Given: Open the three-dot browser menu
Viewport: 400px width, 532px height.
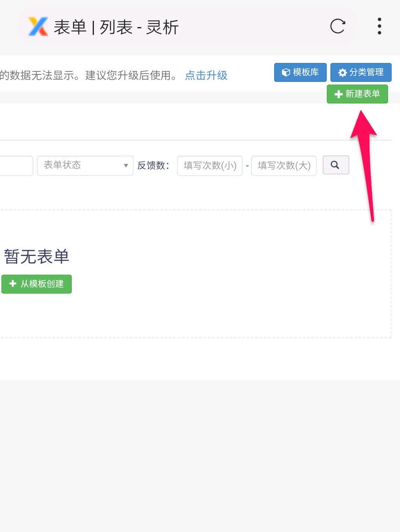Looking at the screenshot, I should click(x=379, y=26).
